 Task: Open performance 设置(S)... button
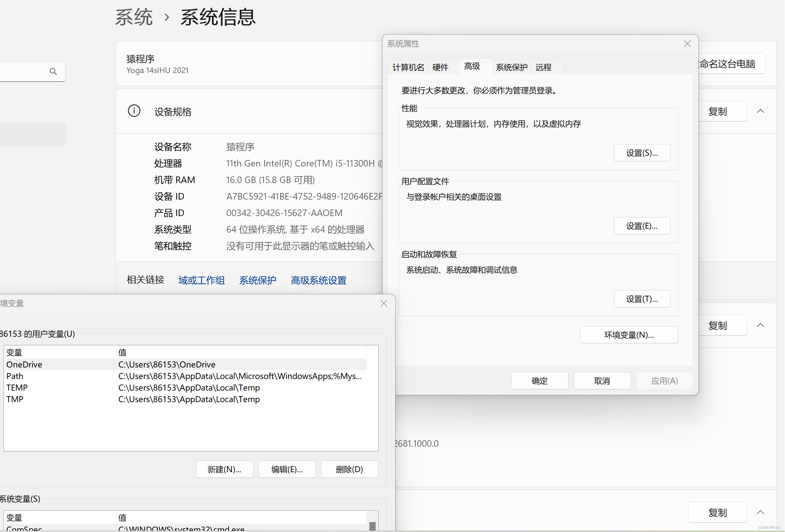(642, 153)
